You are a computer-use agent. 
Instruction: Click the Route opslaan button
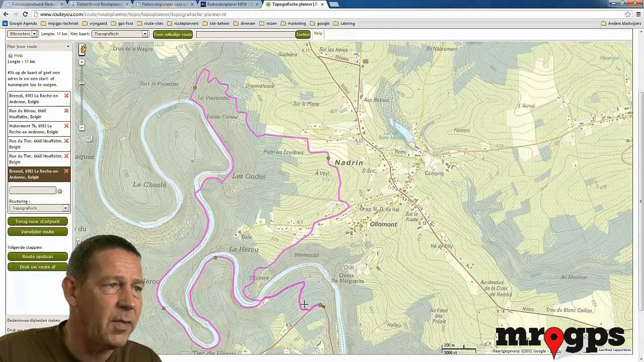pyautogui.click(x=38, y=256)
